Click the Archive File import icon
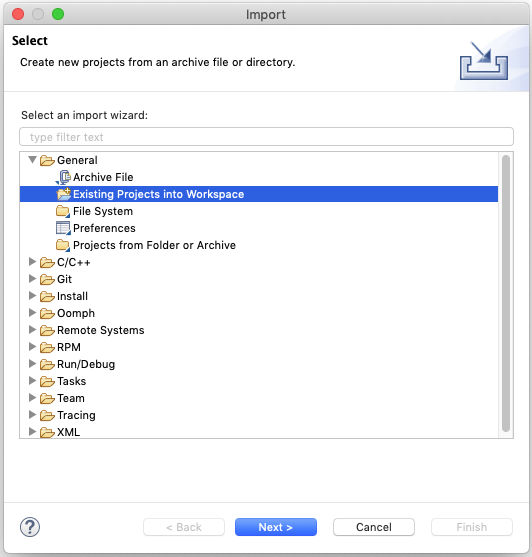The width and height of the screenshot is (532, 557). click(63, 177)
